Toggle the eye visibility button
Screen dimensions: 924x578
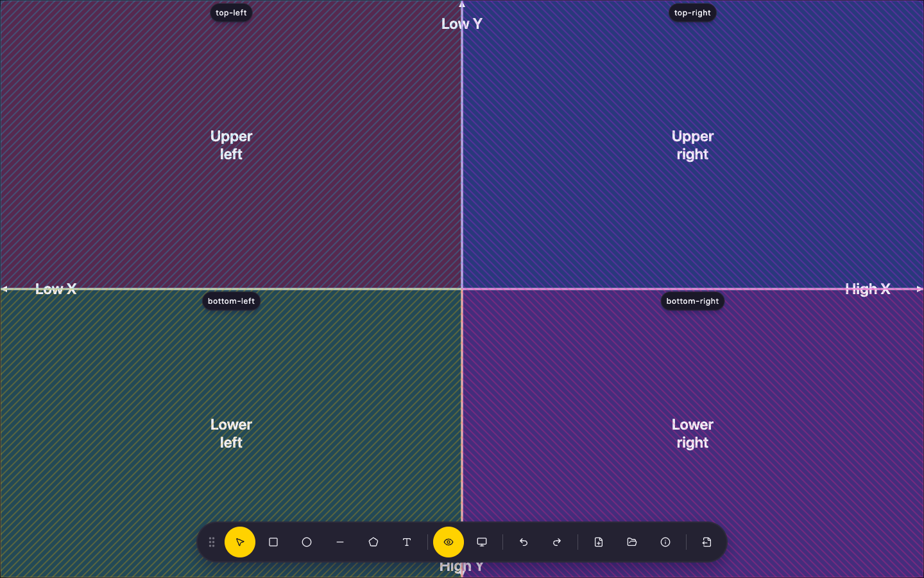tap(449, 542)
